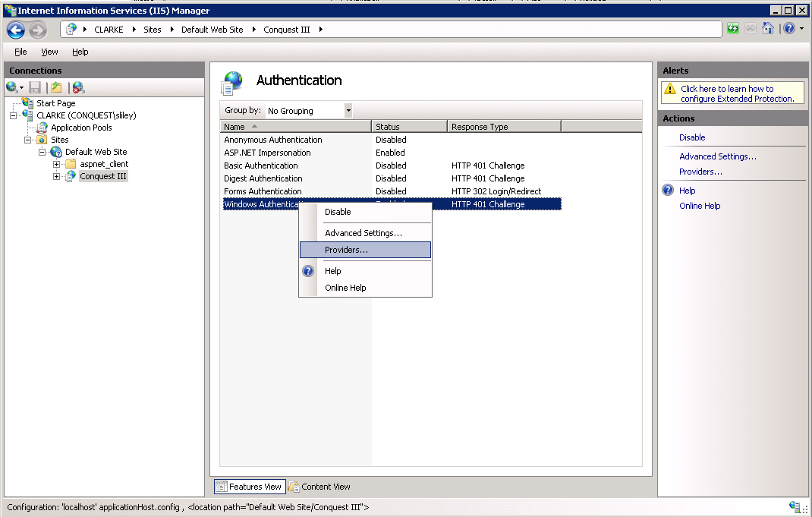812x517 pixels.
Task: Open the File menu
Action: [x=20, y=52]
